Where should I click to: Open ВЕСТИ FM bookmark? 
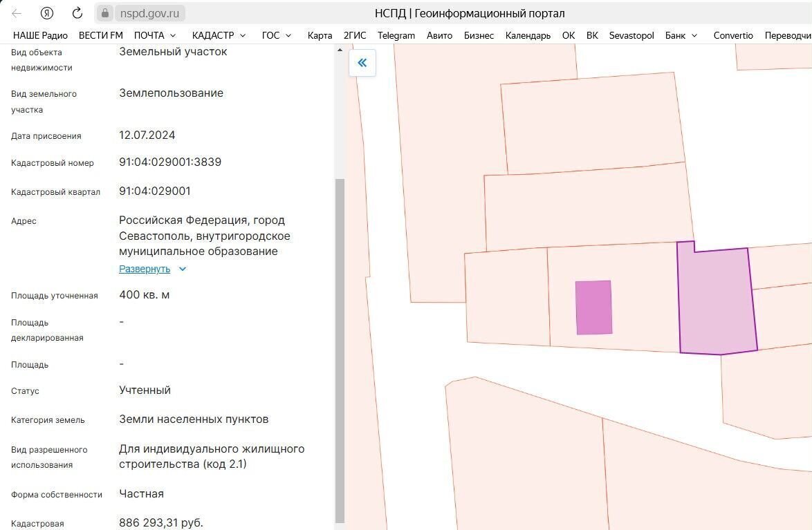pyautogui.click(x=100, y=35)
